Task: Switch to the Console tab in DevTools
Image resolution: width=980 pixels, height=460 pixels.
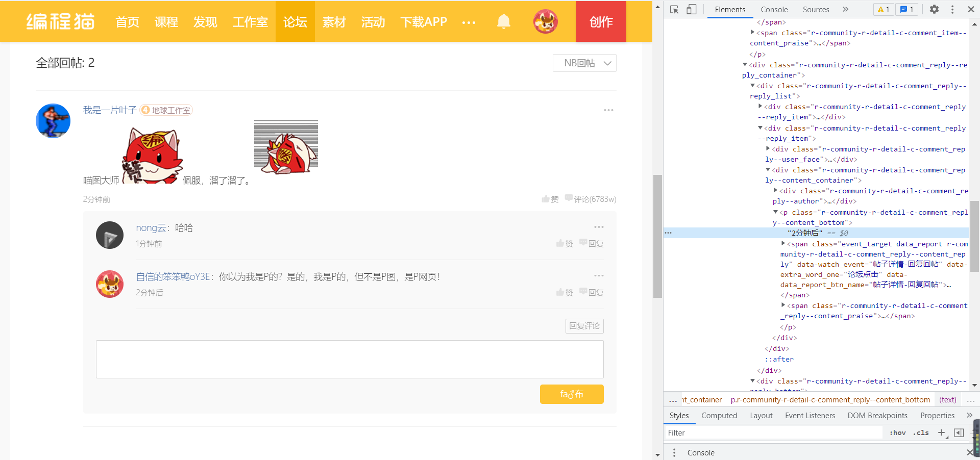Action: coord(774,10)
